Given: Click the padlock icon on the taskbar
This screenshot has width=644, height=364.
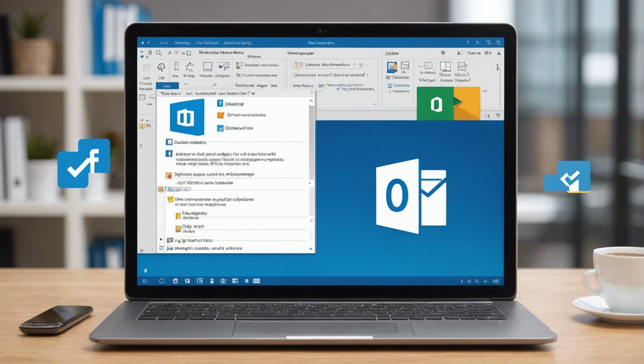Looking at the screenshot, I should click(x=212, y=281).
